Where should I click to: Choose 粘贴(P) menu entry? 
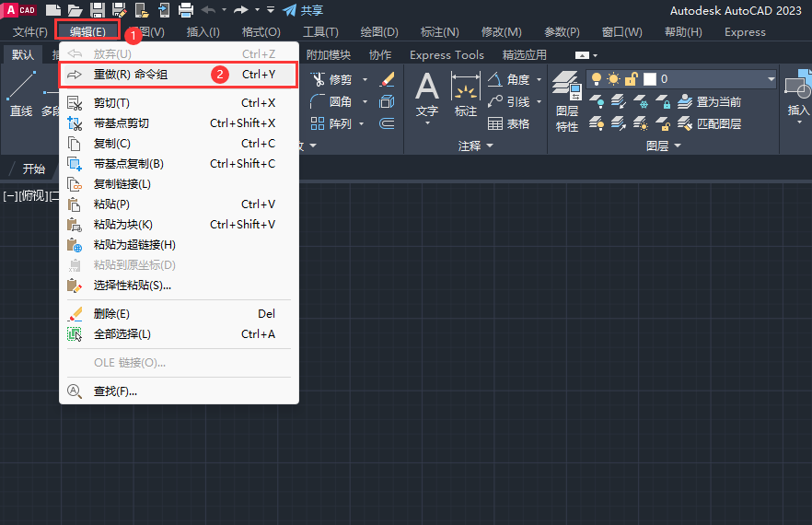click(179, 204)
